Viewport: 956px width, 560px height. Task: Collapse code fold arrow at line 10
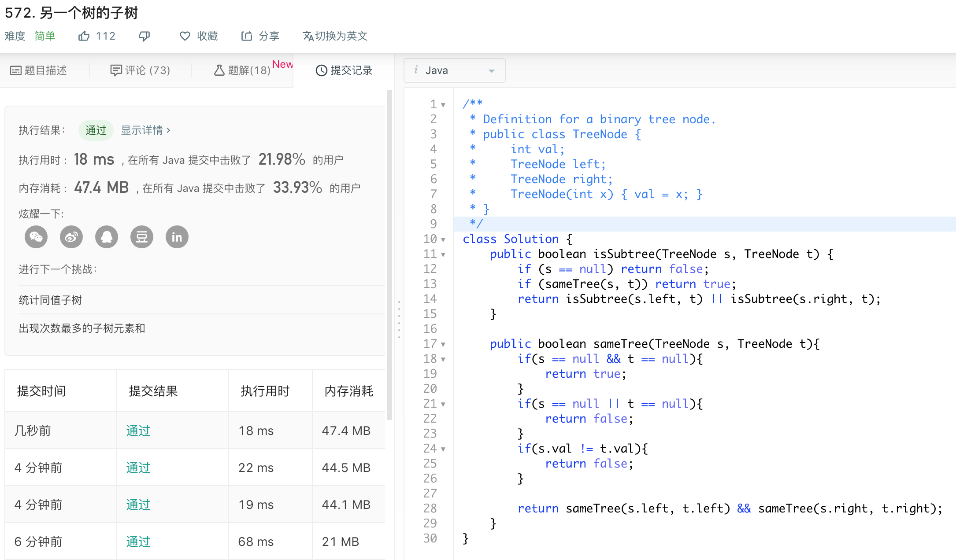443,239
